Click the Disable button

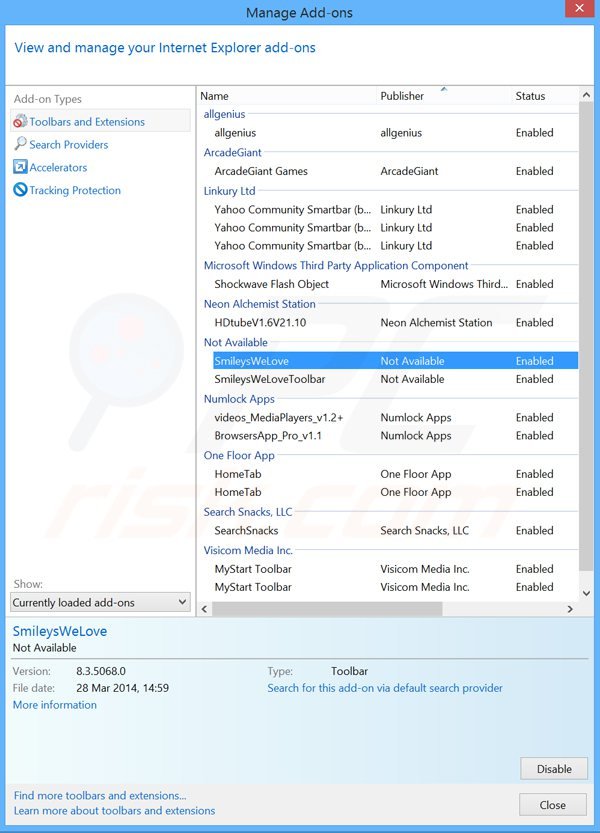(554, 769)
